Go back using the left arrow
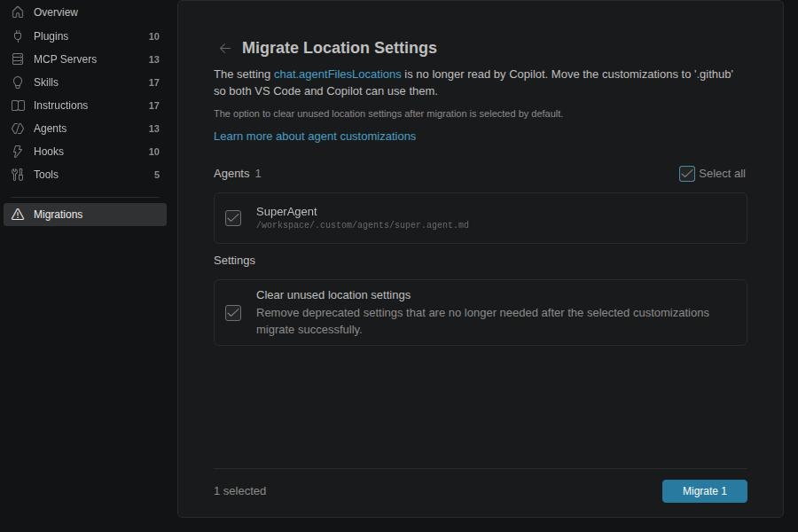The width and height of the screenshot is (798, 532). click(225, 49)
